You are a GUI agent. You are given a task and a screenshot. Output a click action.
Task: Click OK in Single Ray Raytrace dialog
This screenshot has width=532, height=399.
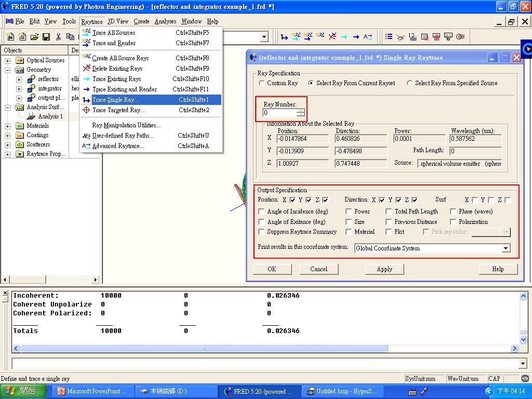point(272,269)
